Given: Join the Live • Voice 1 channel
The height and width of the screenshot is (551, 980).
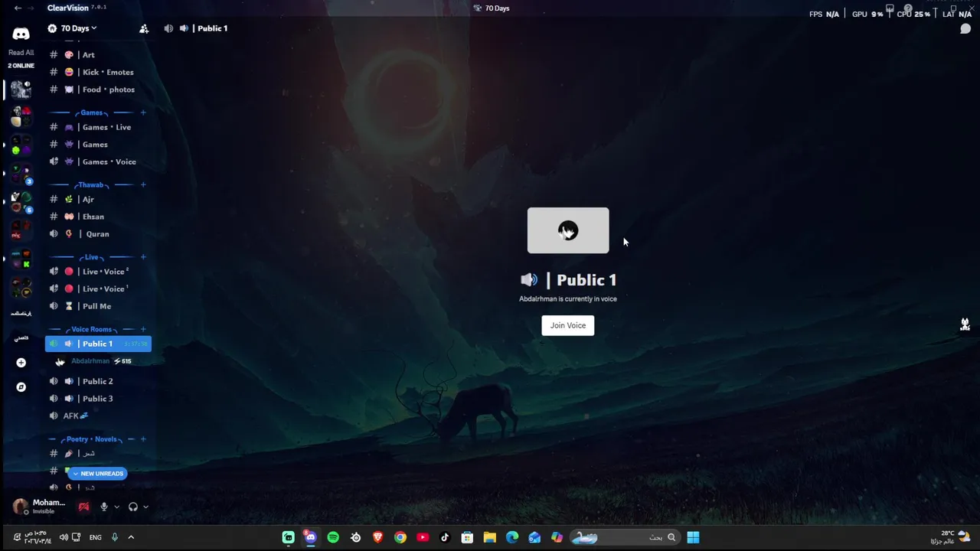Looking at the screenshot, I should (x=98, y=289).
